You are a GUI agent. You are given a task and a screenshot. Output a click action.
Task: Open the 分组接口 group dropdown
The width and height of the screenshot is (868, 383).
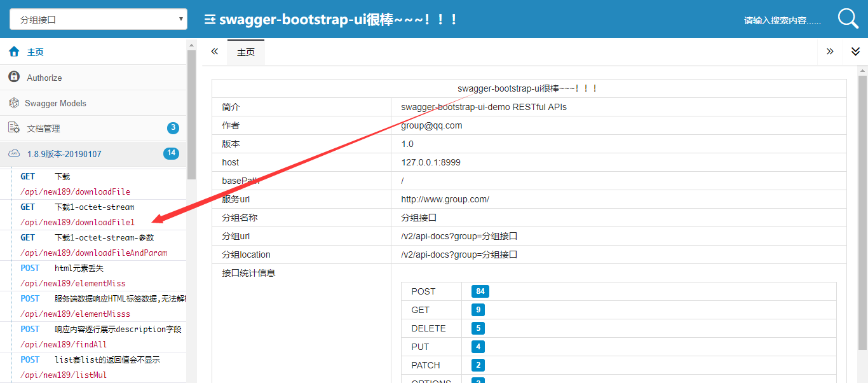click(98, 19)
